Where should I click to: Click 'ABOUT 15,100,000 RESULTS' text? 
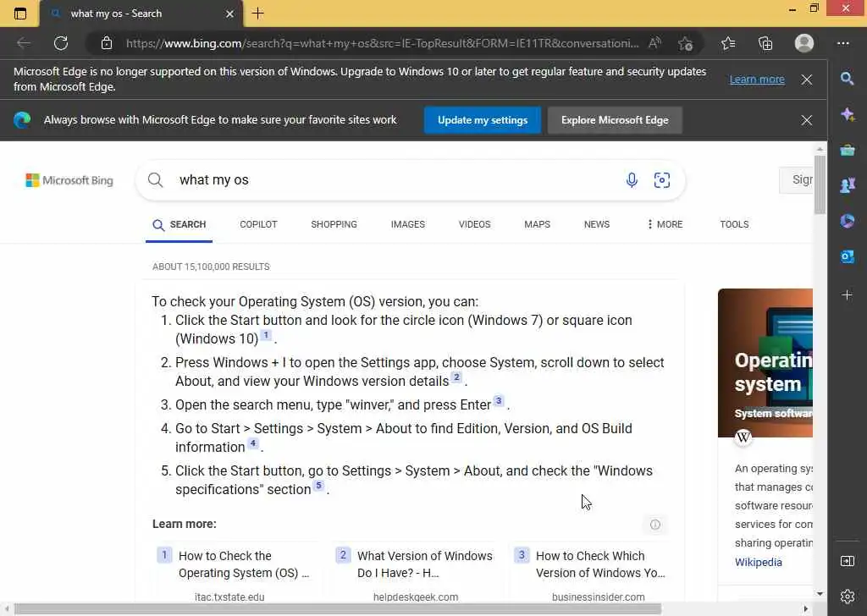point(211,267)
